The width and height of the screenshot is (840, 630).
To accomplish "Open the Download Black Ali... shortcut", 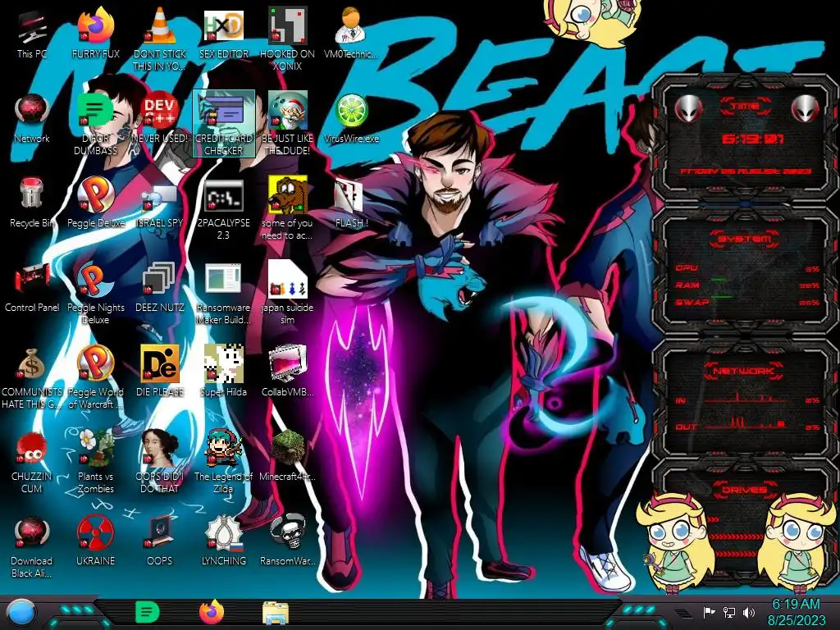I will [32, 546].
